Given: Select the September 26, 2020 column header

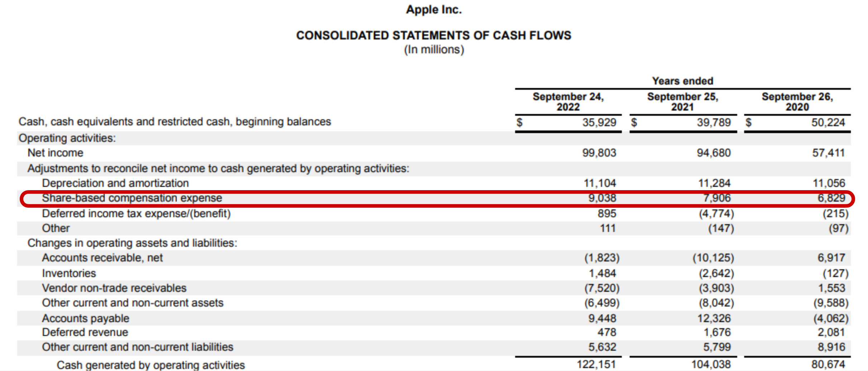Looking at the screenshot, I should tap(797, 102).
